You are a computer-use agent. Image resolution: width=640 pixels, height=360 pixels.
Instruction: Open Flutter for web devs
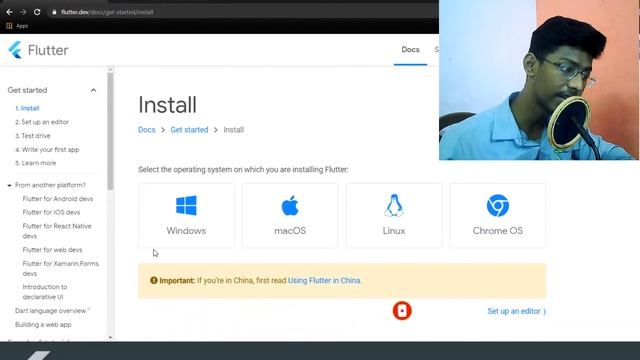coord(52,250)
